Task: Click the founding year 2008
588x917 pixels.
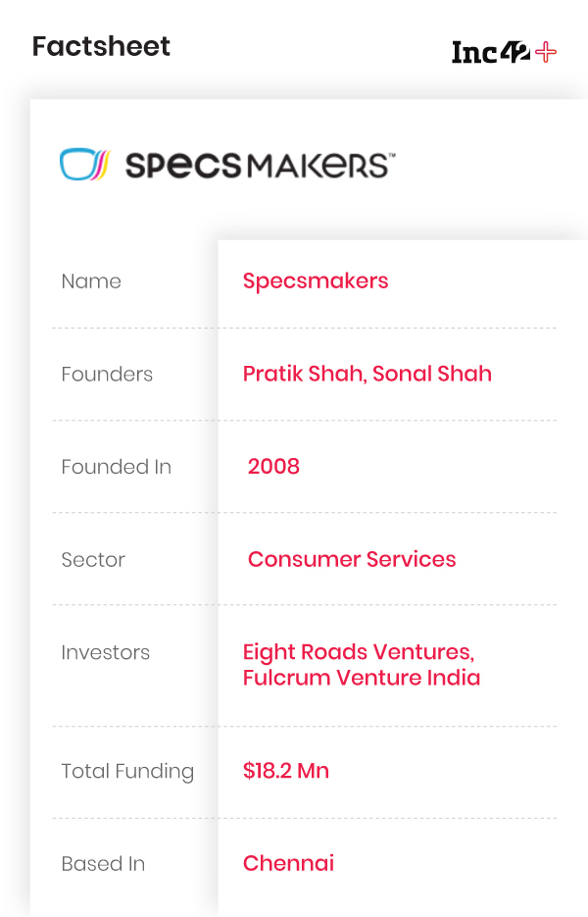Action: tap(273, 466)
